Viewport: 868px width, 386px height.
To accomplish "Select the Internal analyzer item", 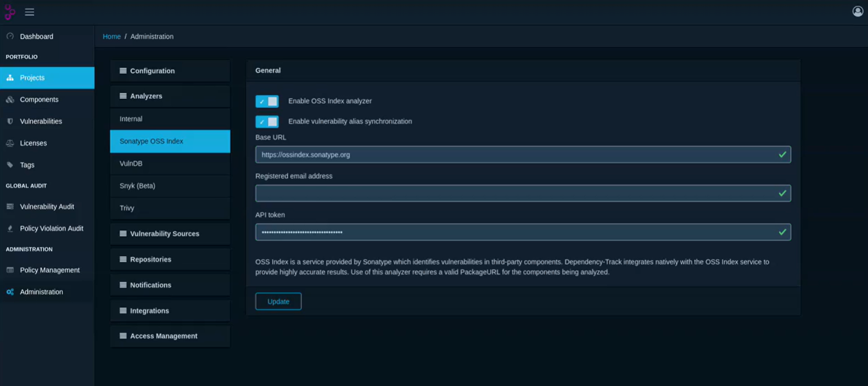I will tap(170, 119).
